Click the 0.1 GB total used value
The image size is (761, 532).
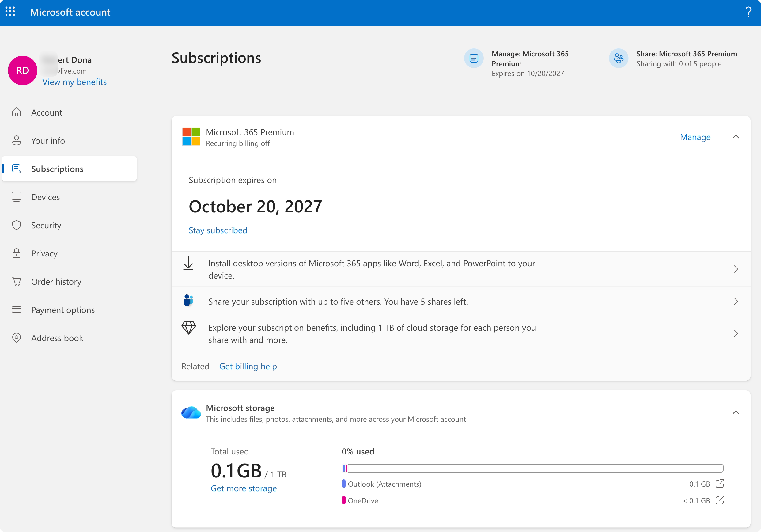(x=236, y=471)
